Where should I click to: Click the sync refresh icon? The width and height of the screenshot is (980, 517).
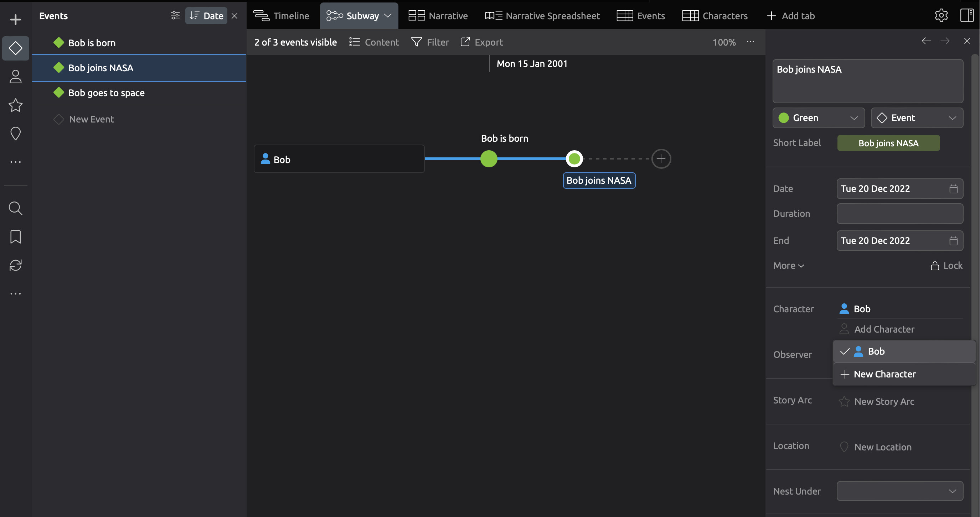point(15,265)
